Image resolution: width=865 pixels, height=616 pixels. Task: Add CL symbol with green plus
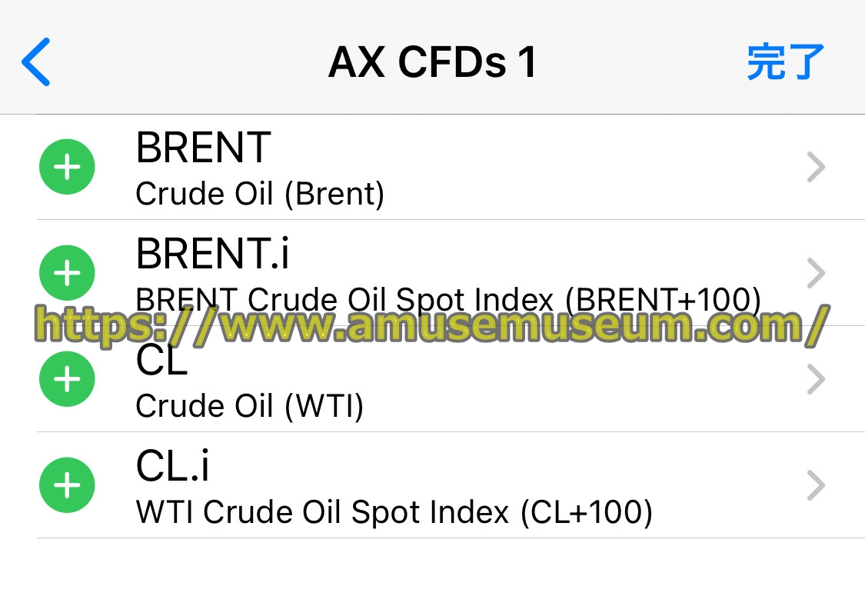click(68, 379)
